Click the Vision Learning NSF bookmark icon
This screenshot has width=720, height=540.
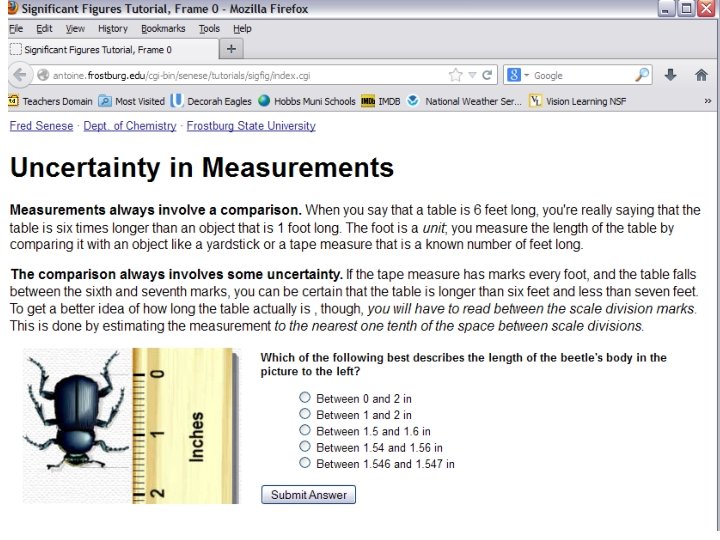[x=535, y=101]
